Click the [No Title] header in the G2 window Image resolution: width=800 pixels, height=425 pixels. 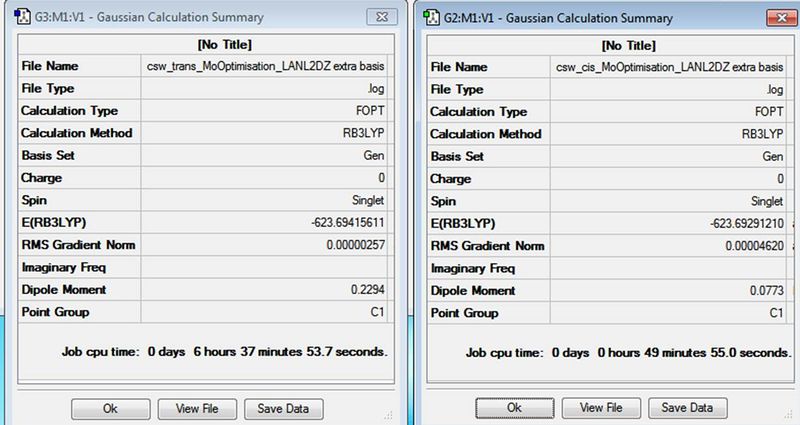629,45
